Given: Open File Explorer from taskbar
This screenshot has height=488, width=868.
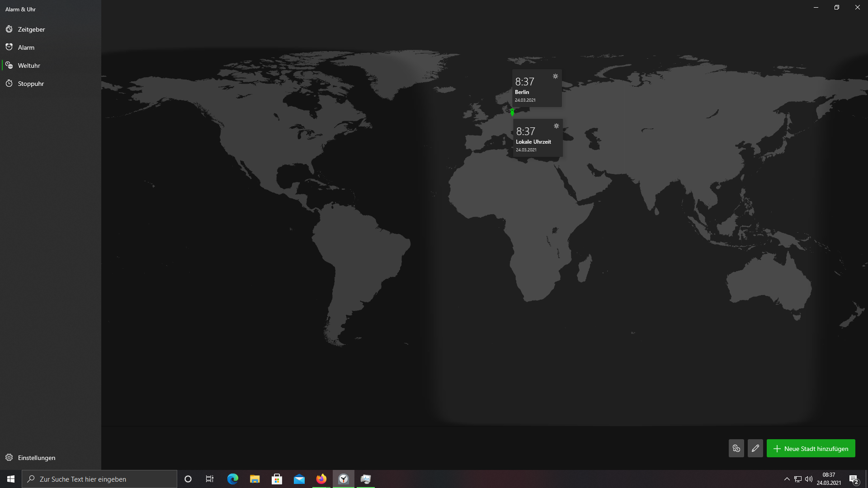Looking at the screenshot, I should coord(255,479).
